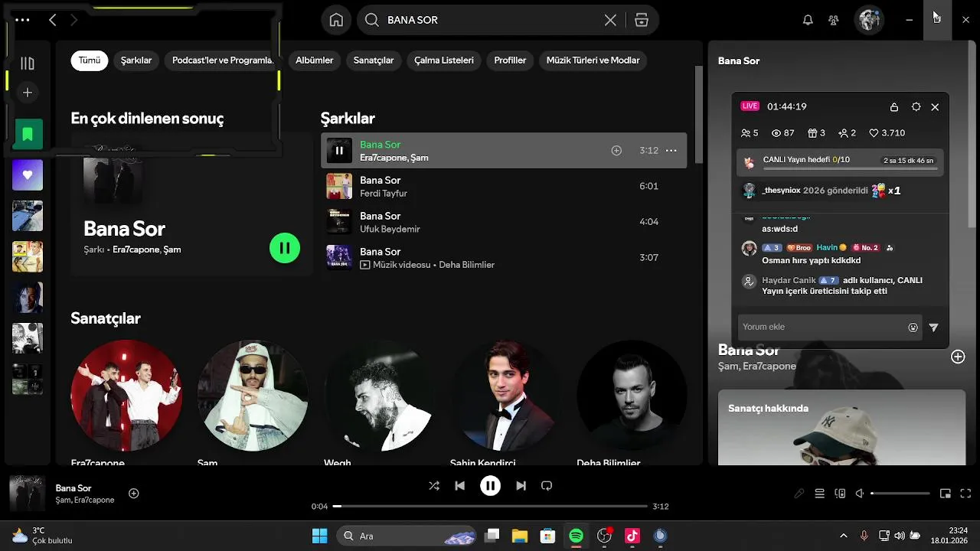Open the Browse icon next to search
Image resolution: width=980 pixels, height=551 pixels.
(x=642, y=20)
